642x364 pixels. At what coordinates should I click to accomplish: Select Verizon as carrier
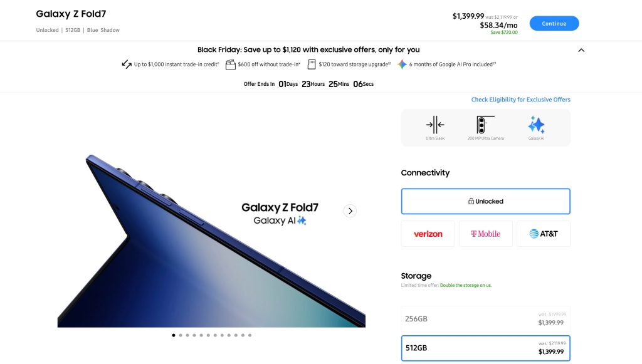click(x=428, y=234)
